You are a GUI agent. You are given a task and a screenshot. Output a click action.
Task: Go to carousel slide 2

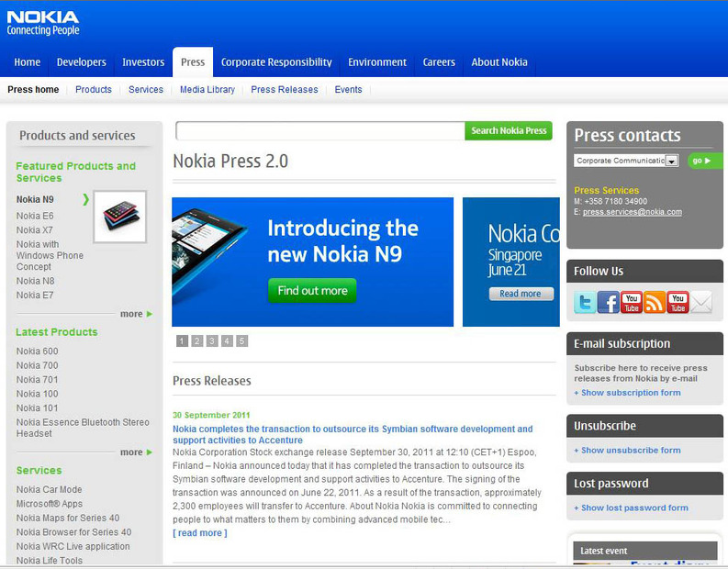pyautogui.click(x=196, y=341)
